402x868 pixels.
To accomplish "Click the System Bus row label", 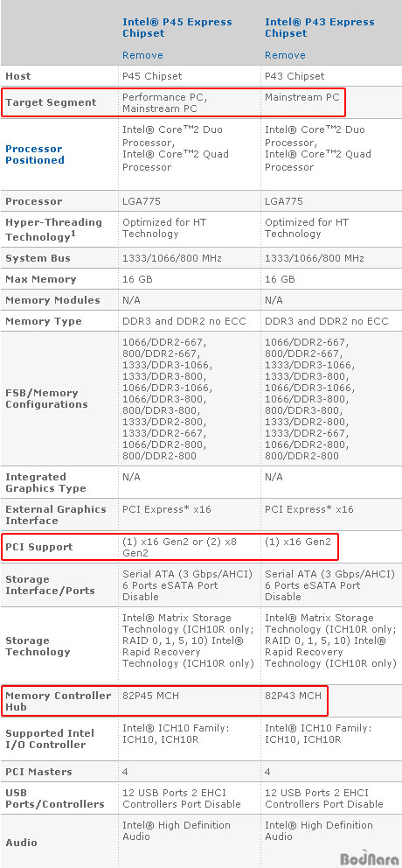I will [x=38, y=258].
